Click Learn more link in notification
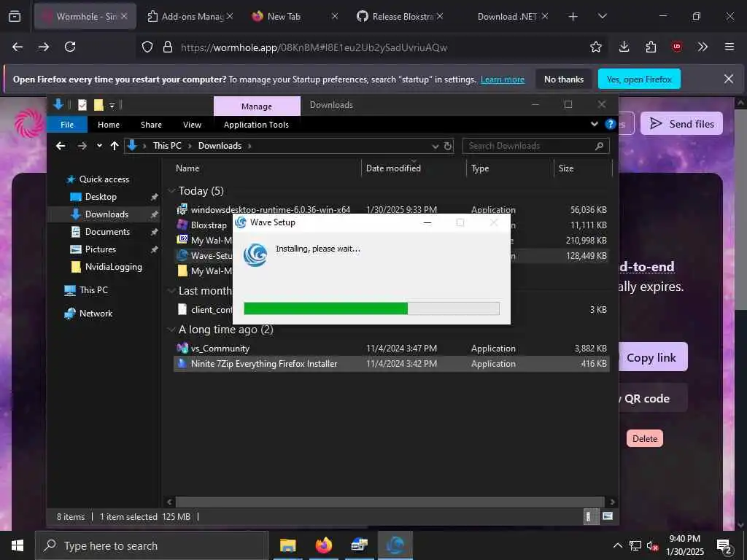 [x=503, y=79]
